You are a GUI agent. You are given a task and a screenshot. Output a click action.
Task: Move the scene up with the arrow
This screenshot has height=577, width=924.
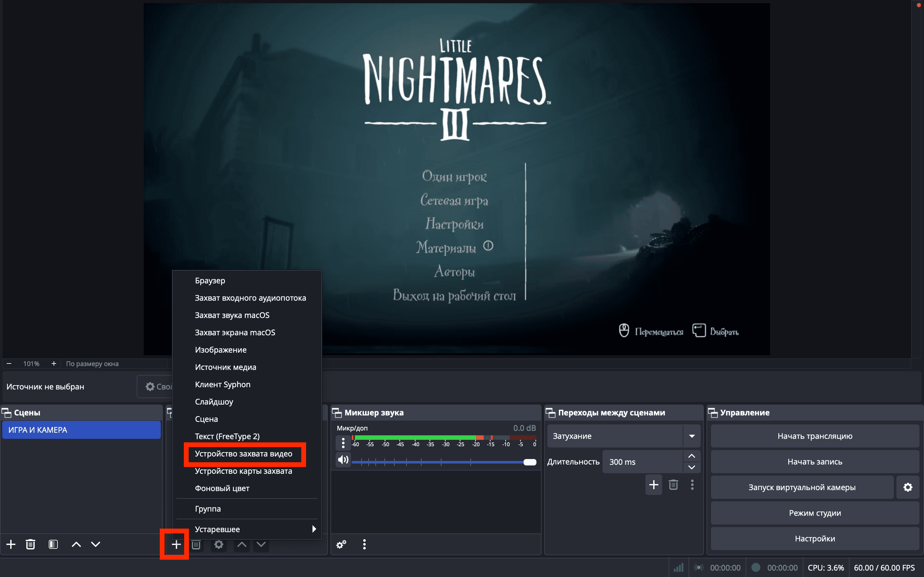(76, 544)
